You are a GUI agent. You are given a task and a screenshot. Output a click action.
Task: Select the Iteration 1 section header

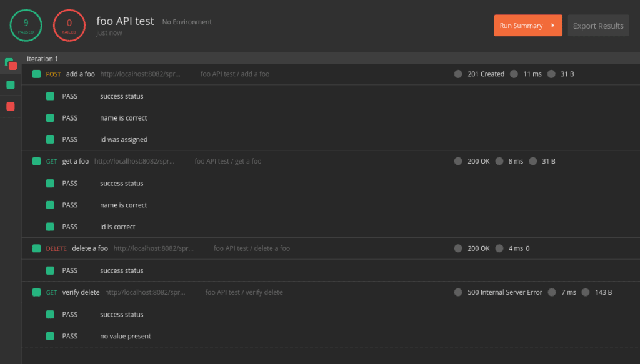[x=42, y=58]
